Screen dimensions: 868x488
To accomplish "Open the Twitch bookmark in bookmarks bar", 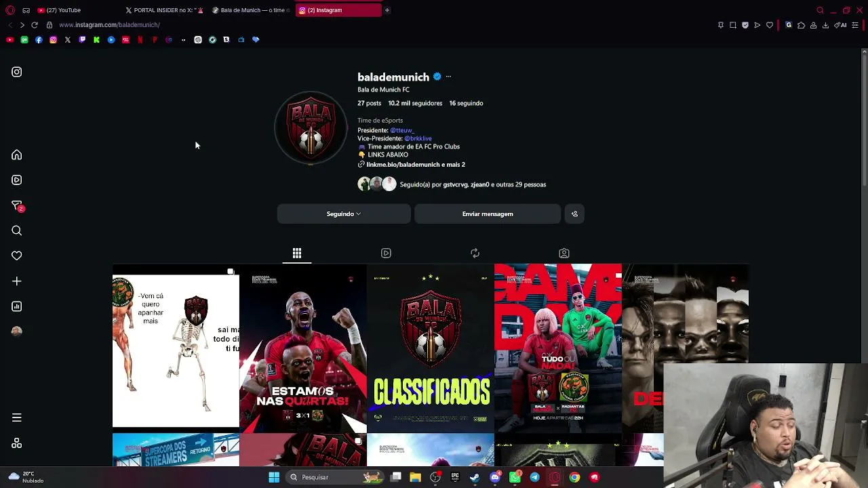I will 82,40.
